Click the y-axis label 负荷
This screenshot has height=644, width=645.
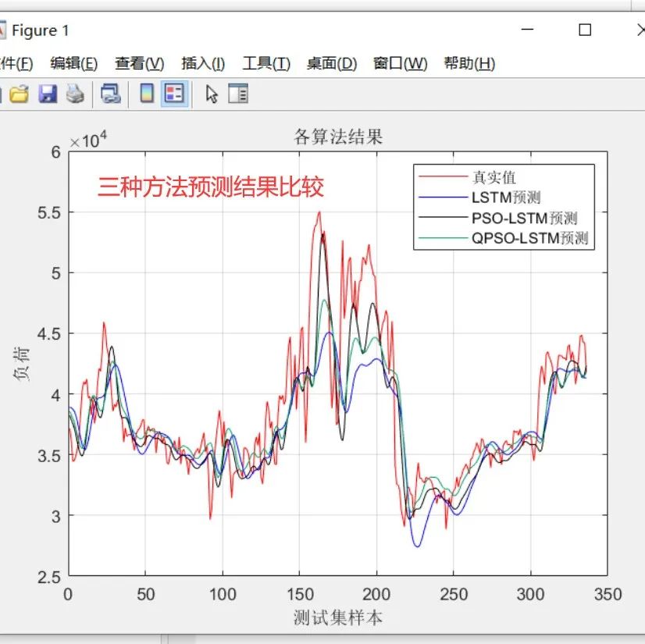click(x=21, y=364)
